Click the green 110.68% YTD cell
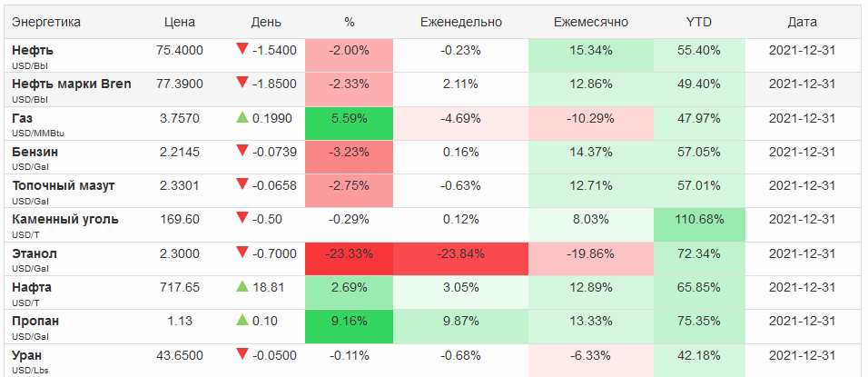The image size is (868, 377). point(699,219)
